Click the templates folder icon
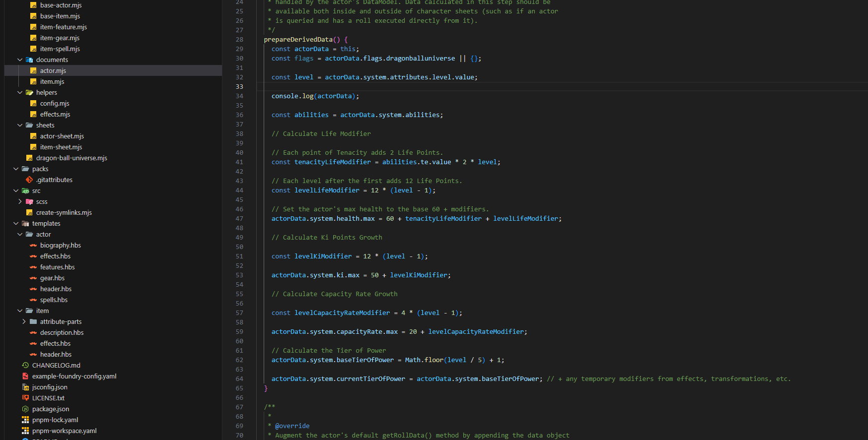The image size is (868, 440). pos(25,223)
